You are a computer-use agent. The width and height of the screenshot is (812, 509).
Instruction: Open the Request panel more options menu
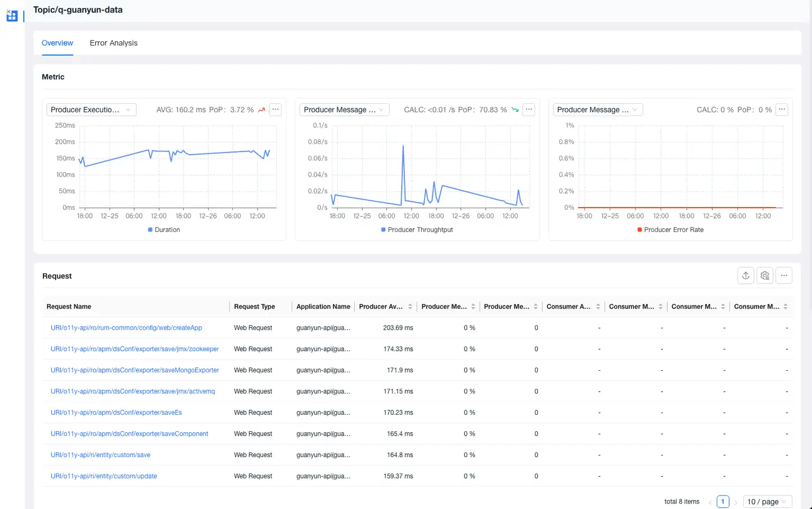(784, 275)
